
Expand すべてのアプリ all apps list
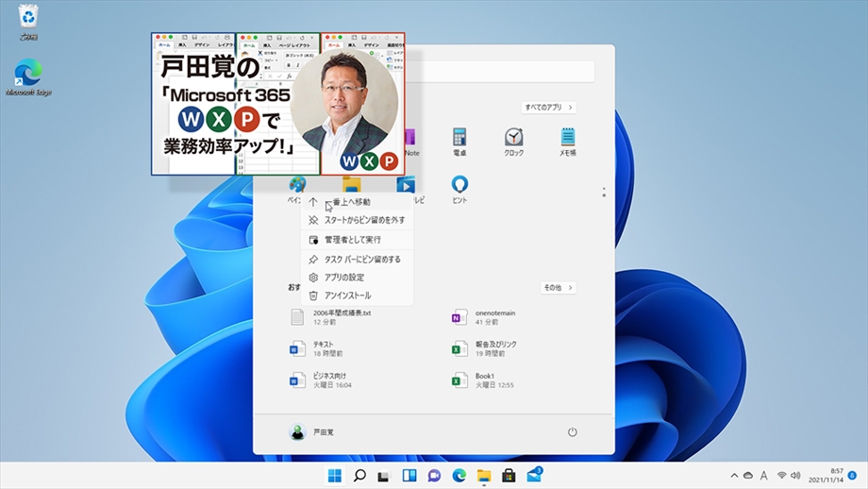[548, 107]
